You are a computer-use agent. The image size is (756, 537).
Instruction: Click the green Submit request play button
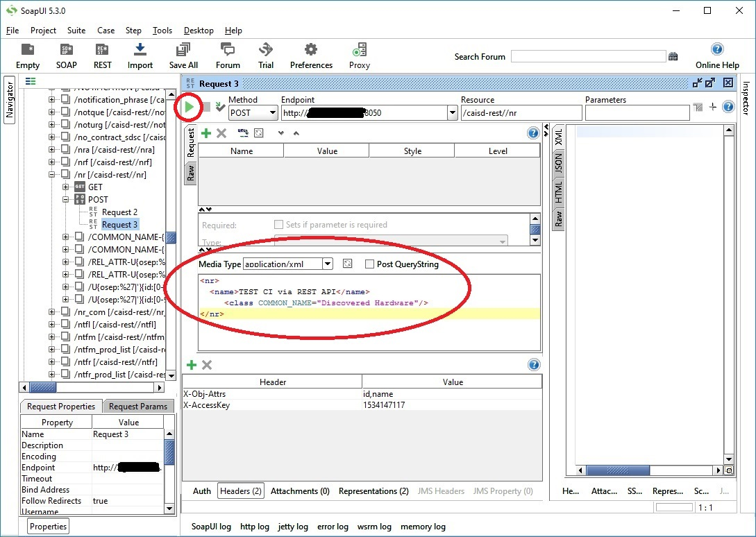pos(190,108)
